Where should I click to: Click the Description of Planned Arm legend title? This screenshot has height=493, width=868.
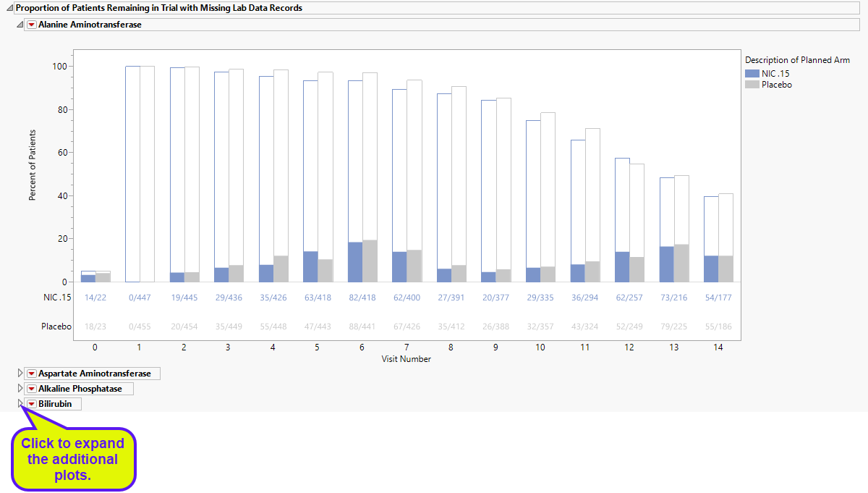click(797, 60)
